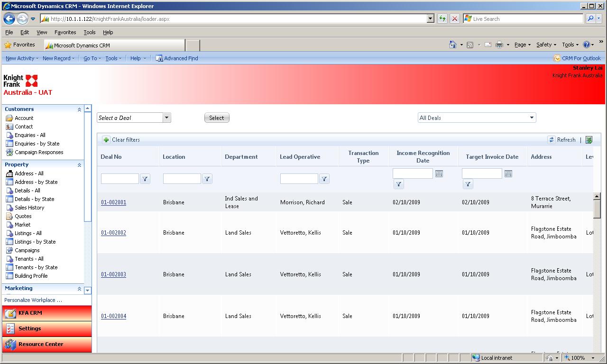Click the browser Refresh page icon

click(x=442, y=19)
